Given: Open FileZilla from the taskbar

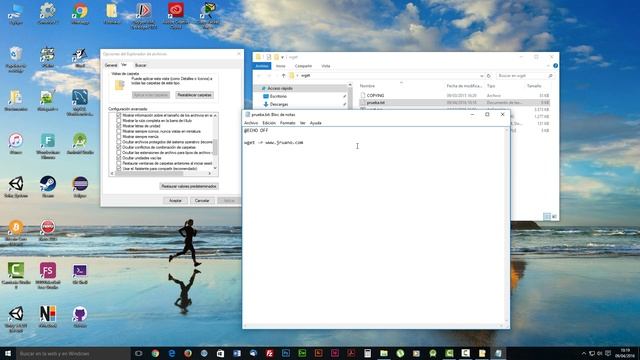Looking at the screenshot, I should pos(269,353).
